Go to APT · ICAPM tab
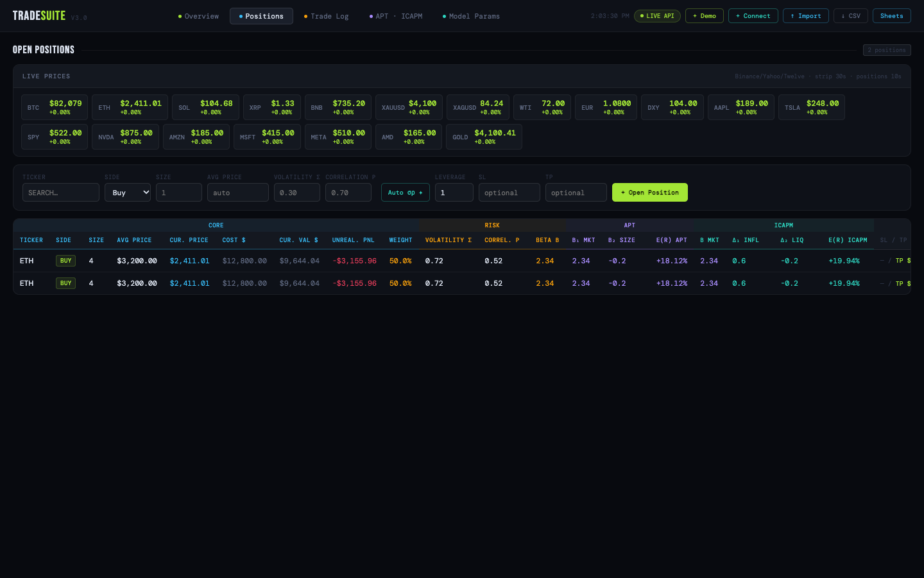The image size is (924, 578). (396, 16)
